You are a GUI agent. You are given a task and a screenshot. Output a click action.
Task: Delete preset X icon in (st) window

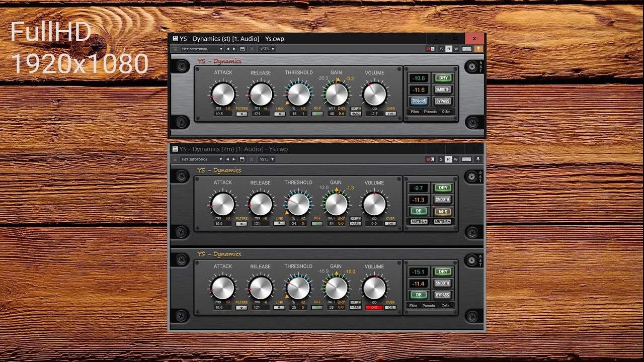[252, 49]
